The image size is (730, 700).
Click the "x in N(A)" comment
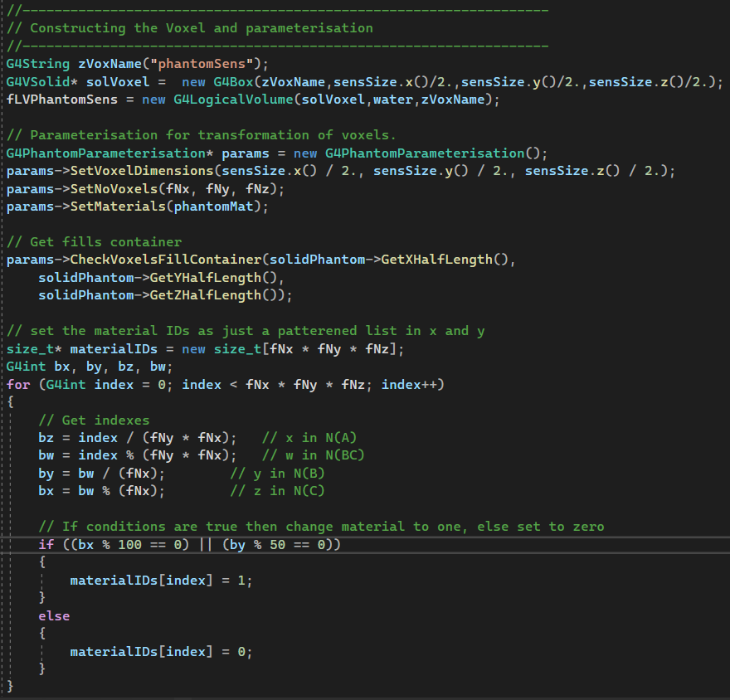pyautogui.click(x=309, y=438)
